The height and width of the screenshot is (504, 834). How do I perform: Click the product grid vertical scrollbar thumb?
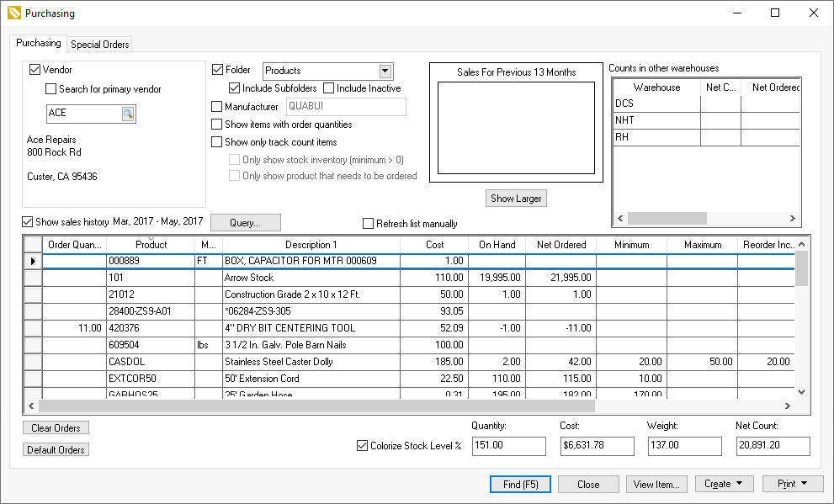pyautogui.click(x=801, y=268)
